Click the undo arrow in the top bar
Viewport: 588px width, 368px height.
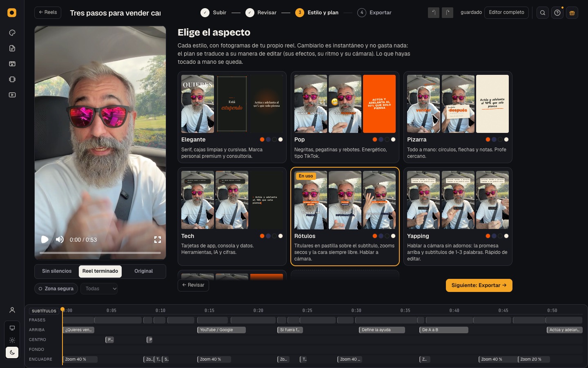point(434,13)
